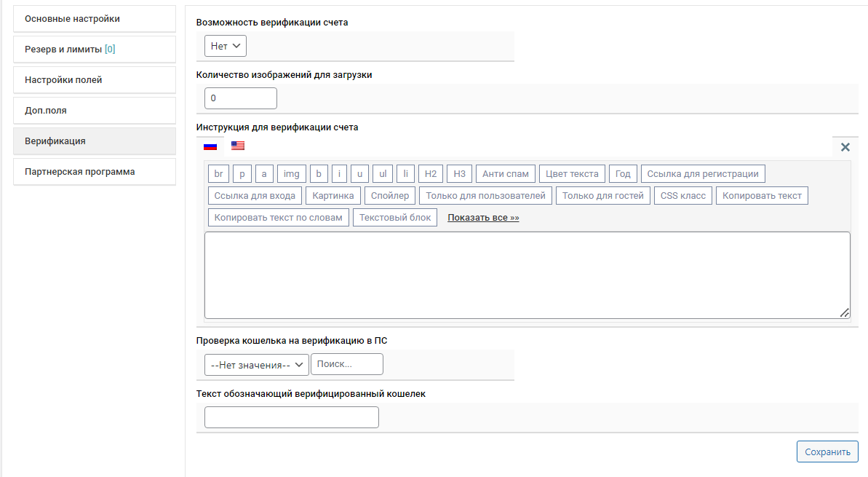The width and height of the screenshot is (868, 477).
Task: Select the Russian flag language icon
Action: 210,146
